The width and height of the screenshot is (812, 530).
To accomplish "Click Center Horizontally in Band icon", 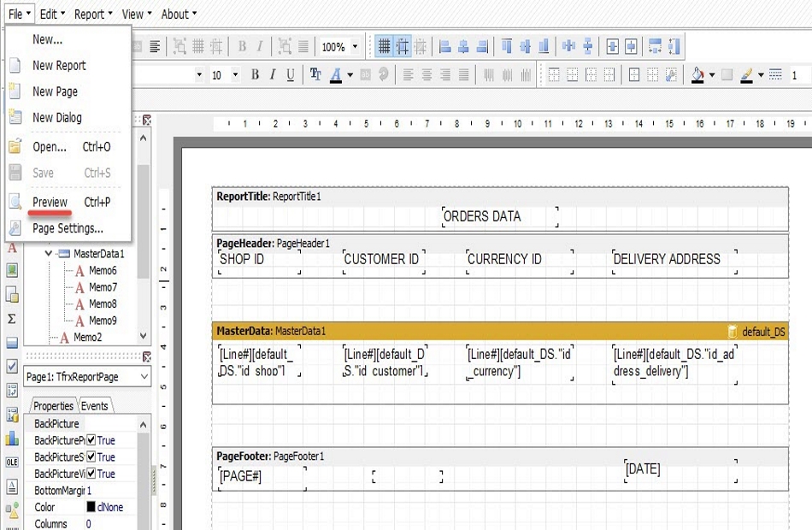I will 612,47.
